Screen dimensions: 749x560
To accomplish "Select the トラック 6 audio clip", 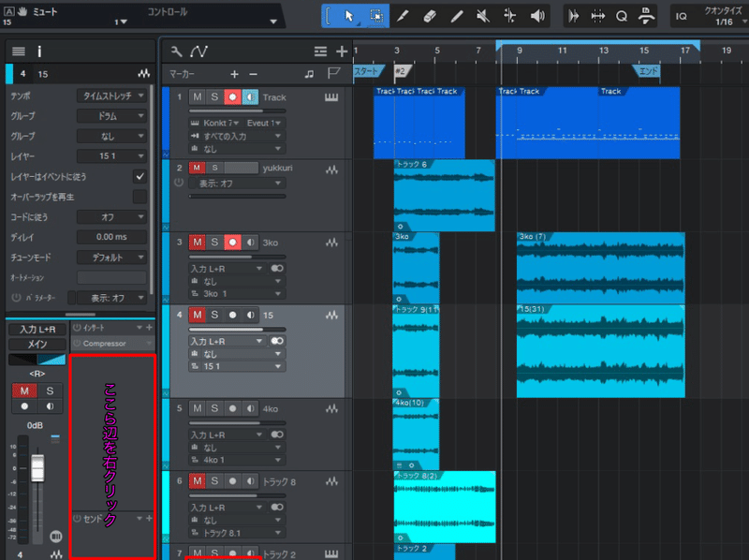I will (x=444, y=196).
